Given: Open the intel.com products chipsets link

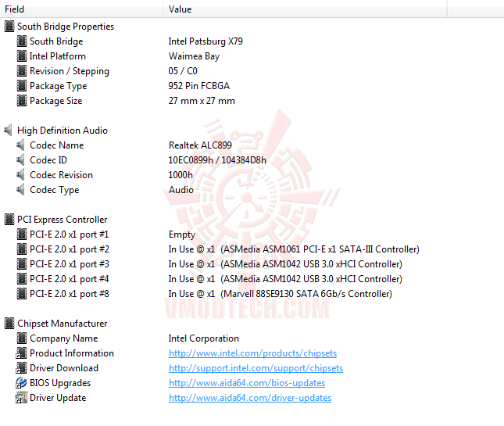Looking at the screenshot, I should click(252, 353).
